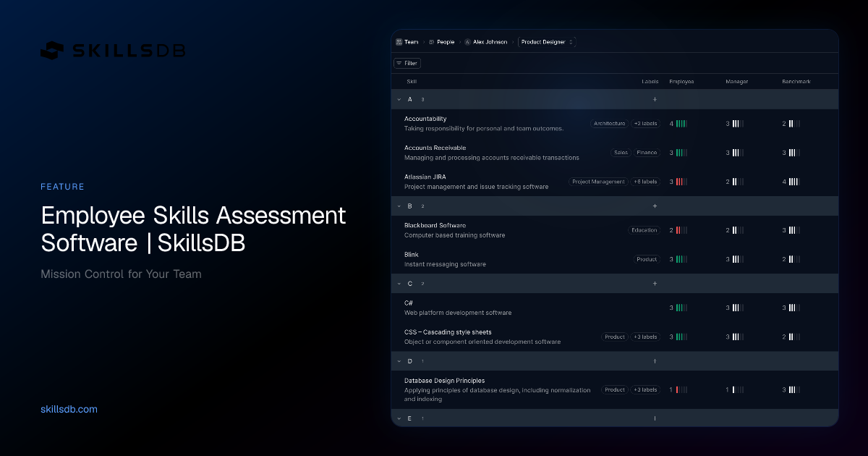Click the plus icon in group C row
Viewport: 868px width, 456px height.
655,283
